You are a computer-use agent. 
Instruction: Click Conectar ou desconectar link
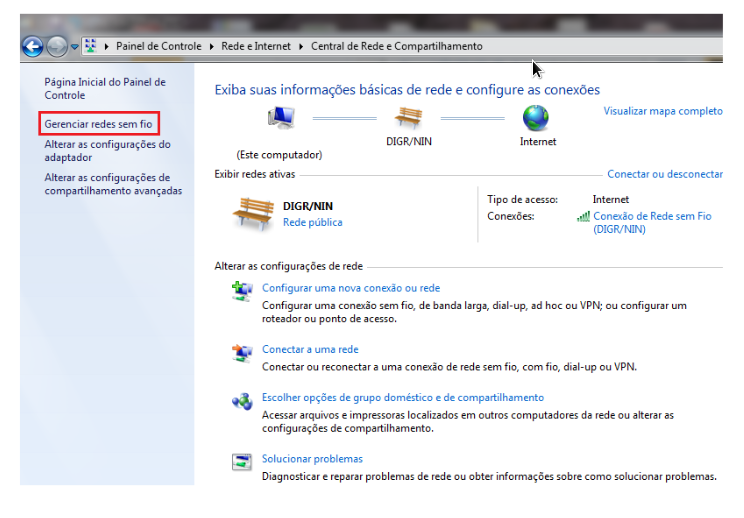tap(665, 174)
